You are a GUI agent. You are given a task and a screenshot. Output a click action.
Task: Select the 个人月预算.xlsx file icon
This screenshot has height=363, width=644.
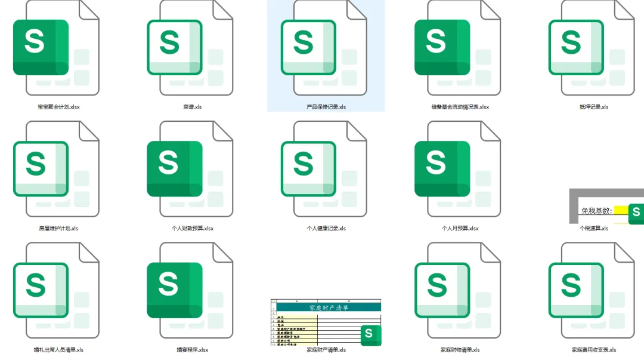point(458,169)
